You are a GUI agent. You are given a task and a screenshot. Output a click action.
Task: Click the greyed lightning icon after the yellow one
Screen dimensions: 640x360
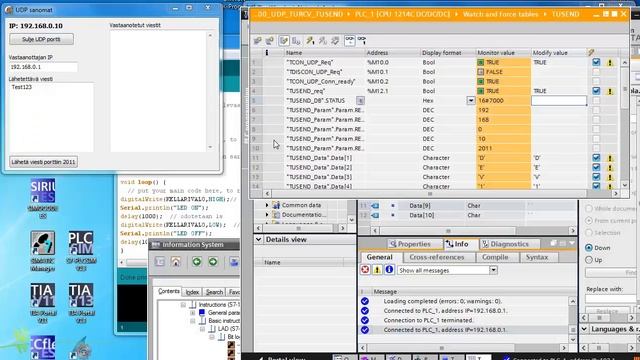pyautogui.click(x=322, y=40)
